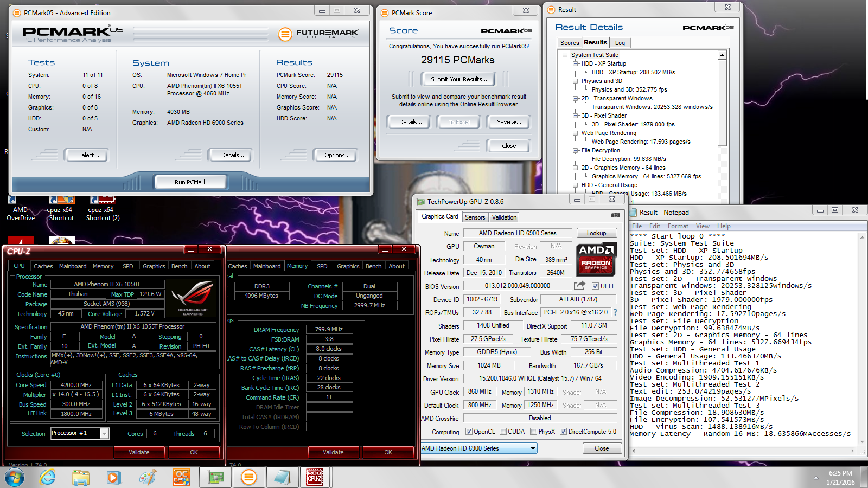868x488 pixels.
Task: Collapse the 2D - Transparent Windows node
Action: tap(576, 98)
